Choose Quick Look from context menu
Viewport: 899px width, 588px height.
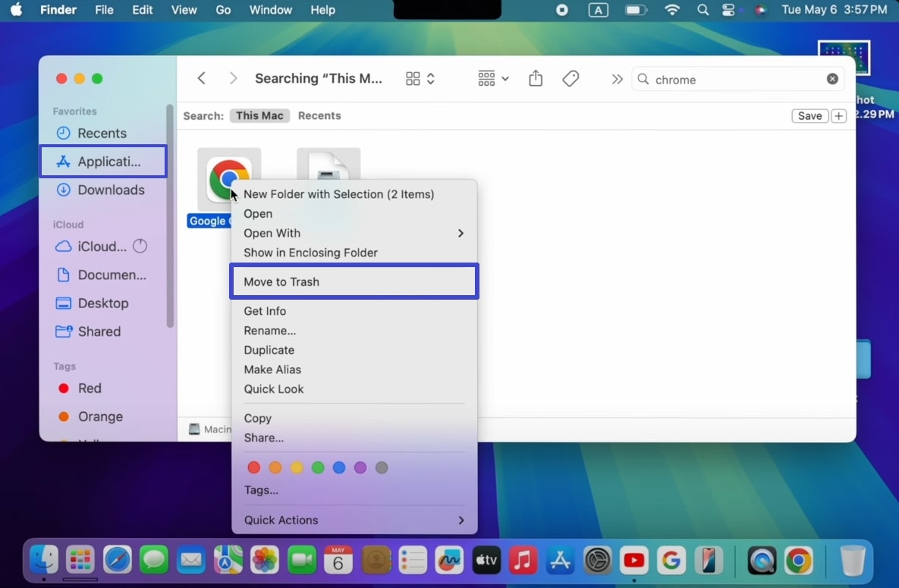tap(354, 389)
